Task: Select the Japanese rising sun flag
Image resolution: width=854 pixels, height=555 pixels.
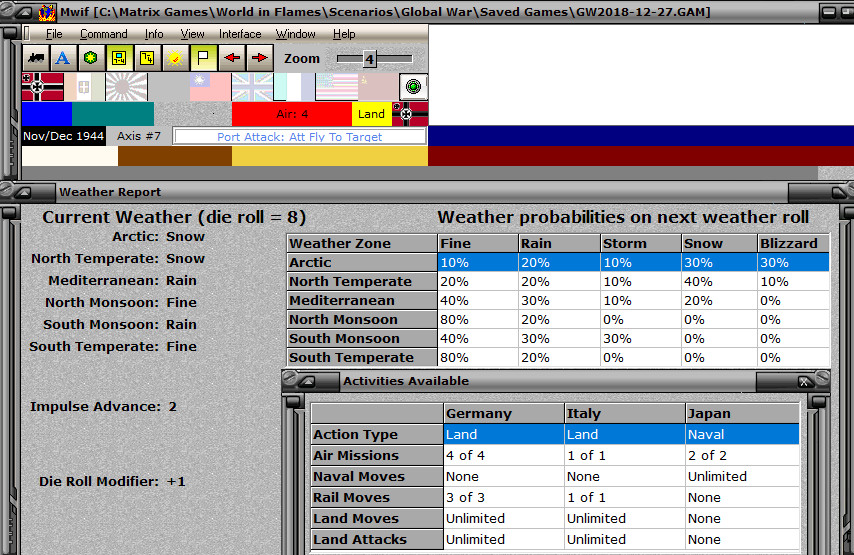Action: tap(126, 87)
